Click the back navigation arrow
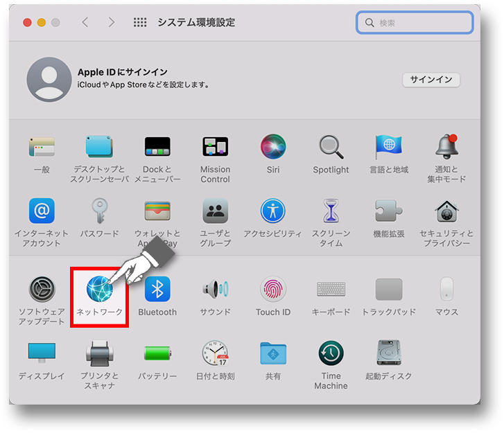Screen dimensions: 504x433 (85, 22)
